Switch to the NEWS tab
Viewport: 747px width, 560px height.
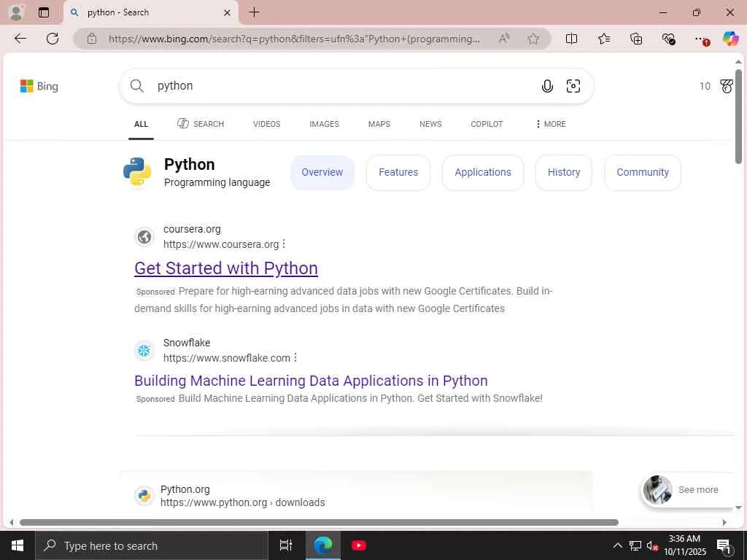pos(430,124)
